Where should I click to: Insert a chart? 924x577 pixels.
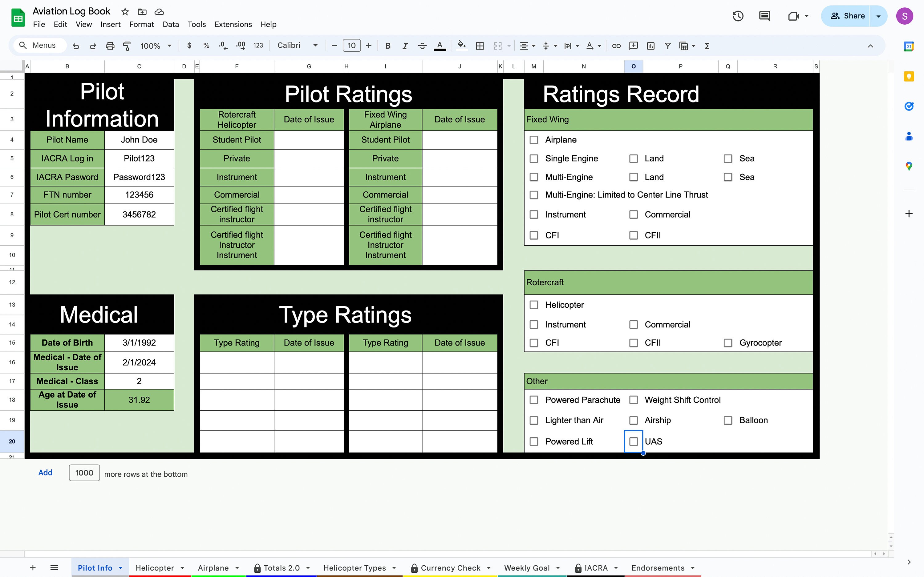[x=650, y=46]
